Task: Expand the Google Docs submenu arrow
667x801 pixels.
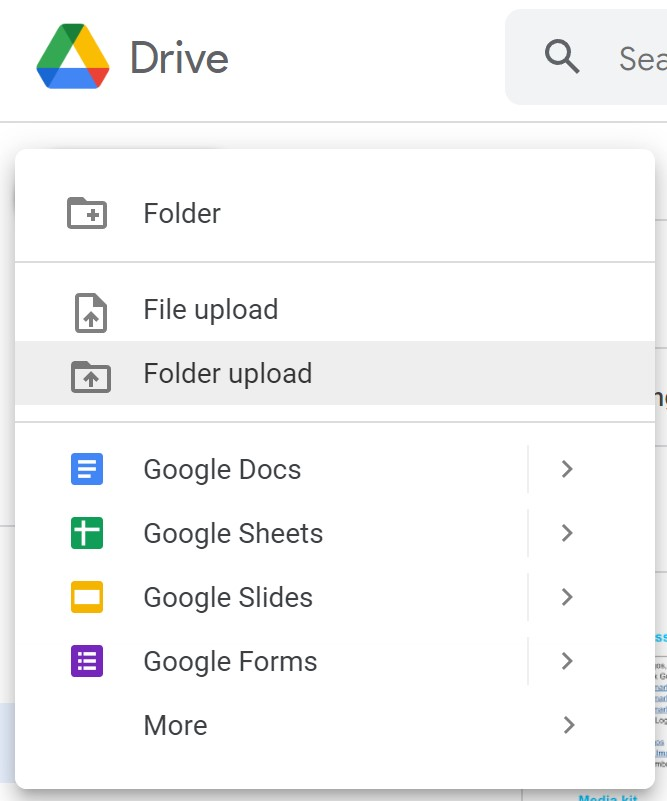Action: click(x=567, y=469)
